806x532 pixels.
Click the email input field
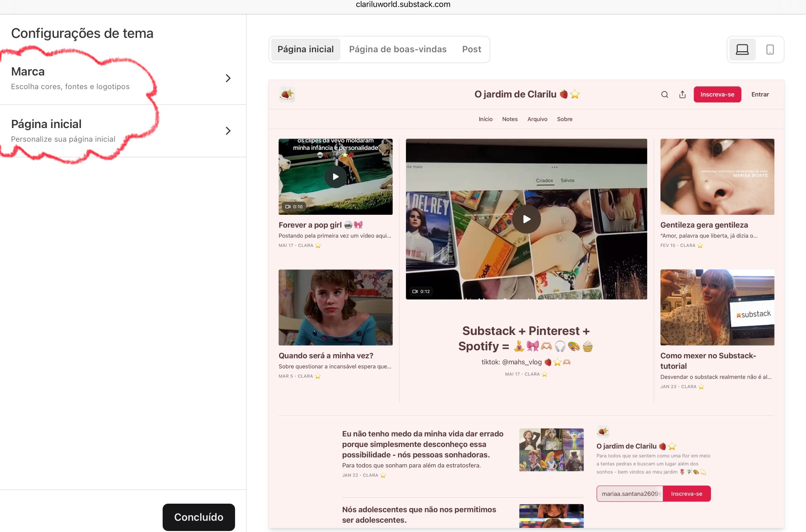point(630,494)
